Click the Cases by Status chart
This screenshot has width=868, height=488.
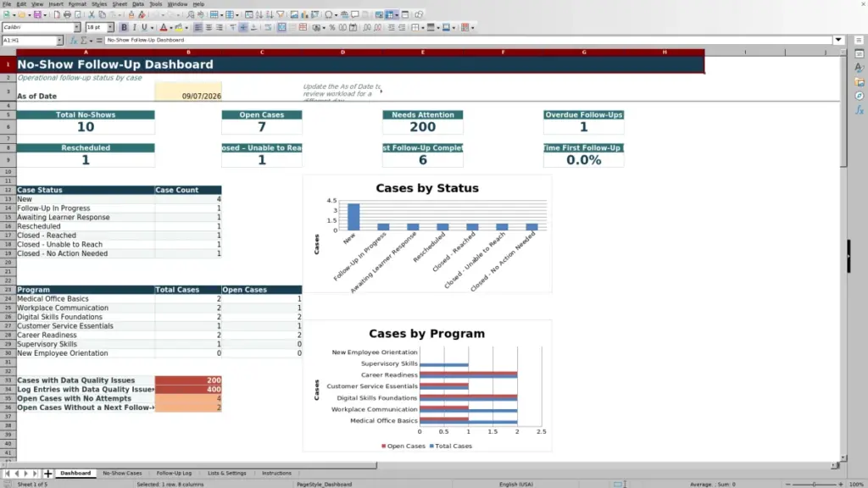(427, 234)
